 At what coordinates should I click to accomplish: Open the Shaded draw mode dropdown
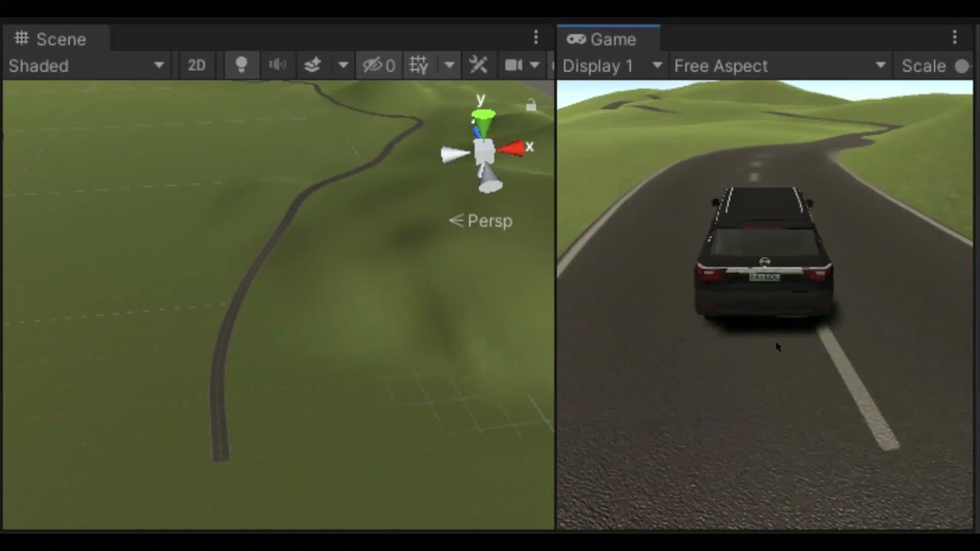pos(86,66)
